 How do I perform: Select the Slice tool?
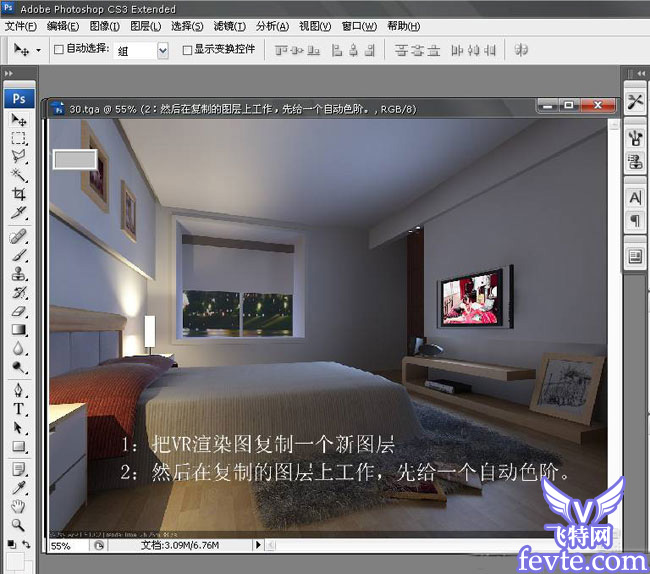18,212
